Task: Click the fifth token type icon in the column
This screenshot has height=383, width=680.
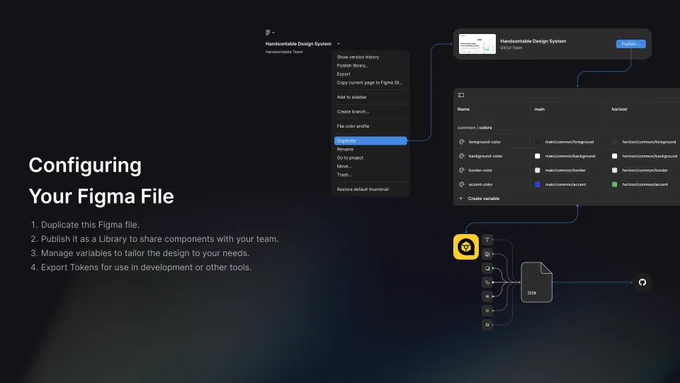Action: click(x=487, y=296)
